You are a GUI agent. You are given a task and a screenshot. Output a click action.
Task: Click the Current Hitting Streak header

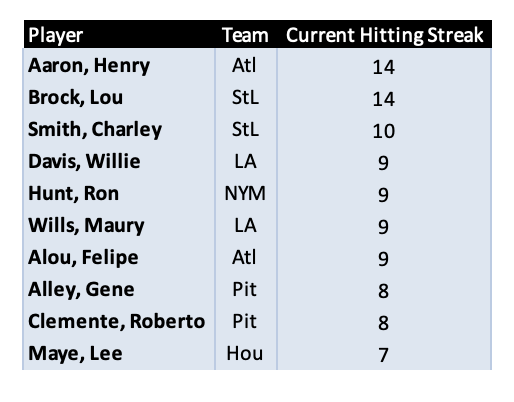tap(384, 34)
